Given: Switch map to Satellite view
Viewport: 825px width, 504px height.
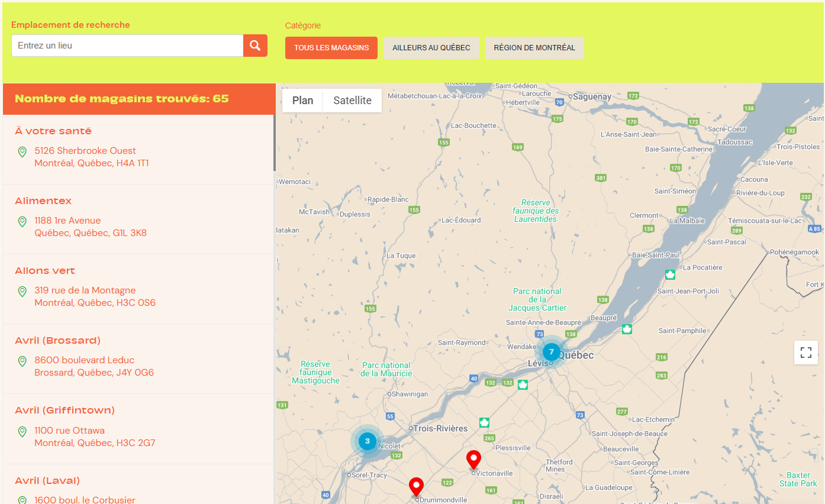Looking at the screenshot, I should pyautogui.click(x=352, y=101).
